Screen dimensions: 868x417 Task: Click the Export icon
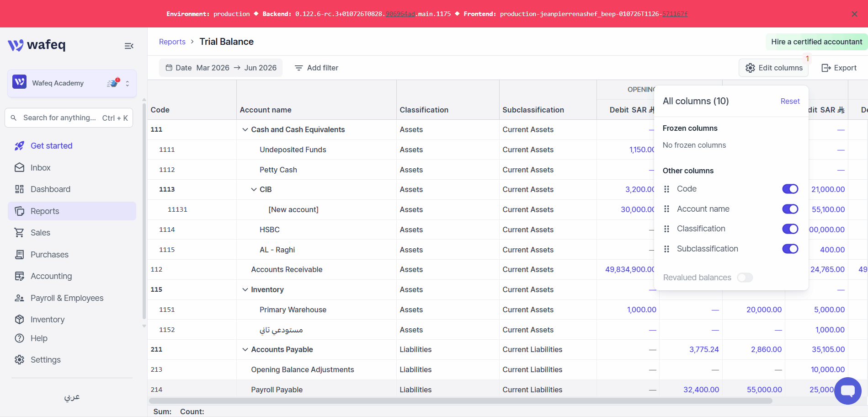(826, 68)
